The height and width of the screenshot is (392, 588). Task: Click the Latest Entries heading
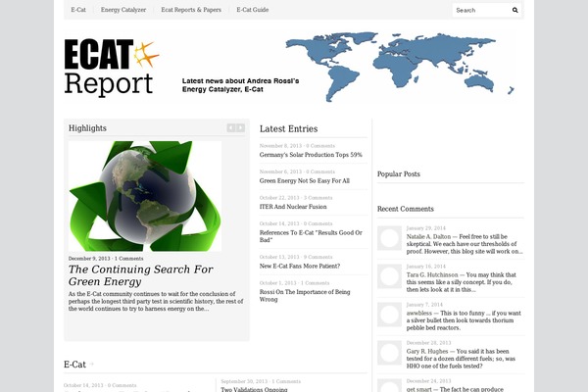click(x=288, y=128)
